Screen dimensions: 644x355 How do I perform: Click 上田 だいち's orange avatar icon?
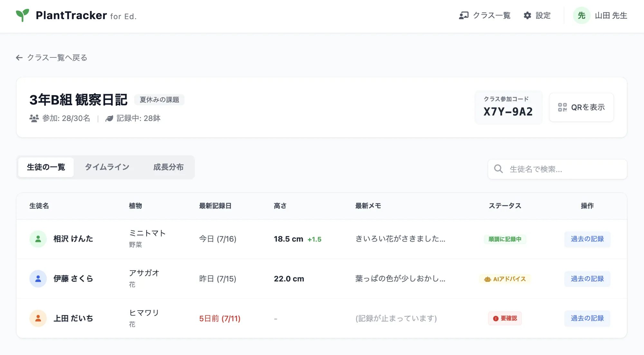[x=38, y=318]
